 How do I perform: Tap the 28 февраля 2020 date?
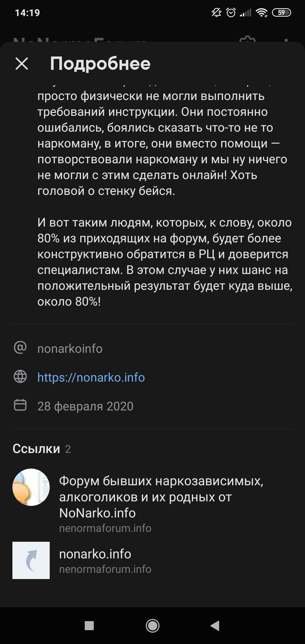pos(85,406)
